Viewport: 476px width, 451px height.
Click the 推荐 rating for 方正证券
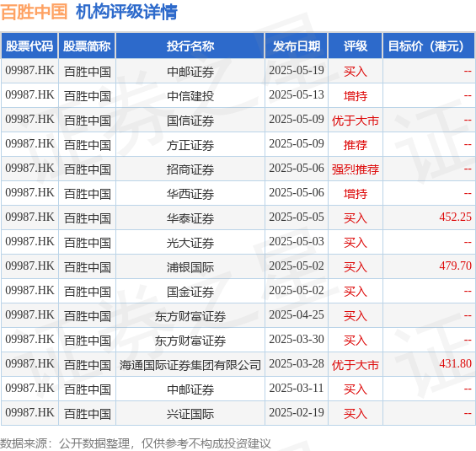(356, 145)
